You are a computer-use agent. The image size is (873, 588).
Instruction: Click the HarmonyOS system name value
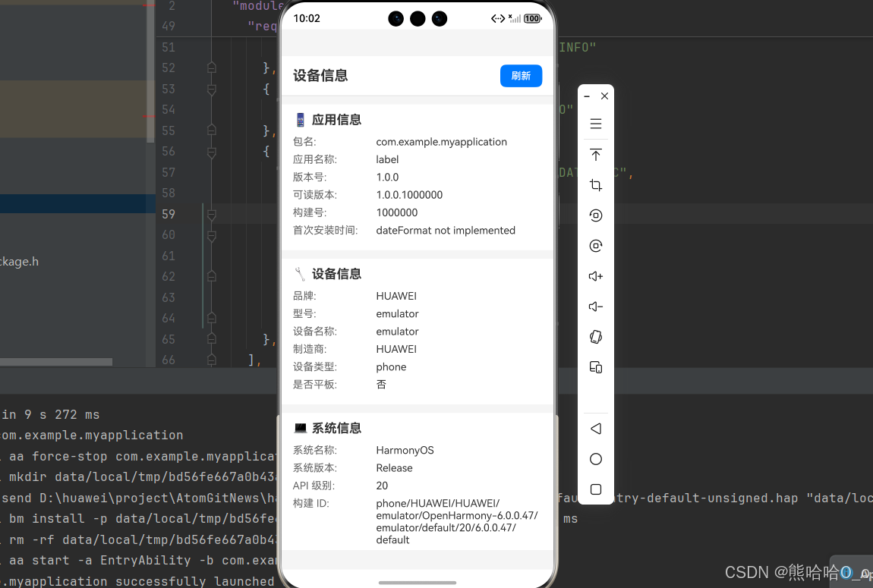point(405,450)
